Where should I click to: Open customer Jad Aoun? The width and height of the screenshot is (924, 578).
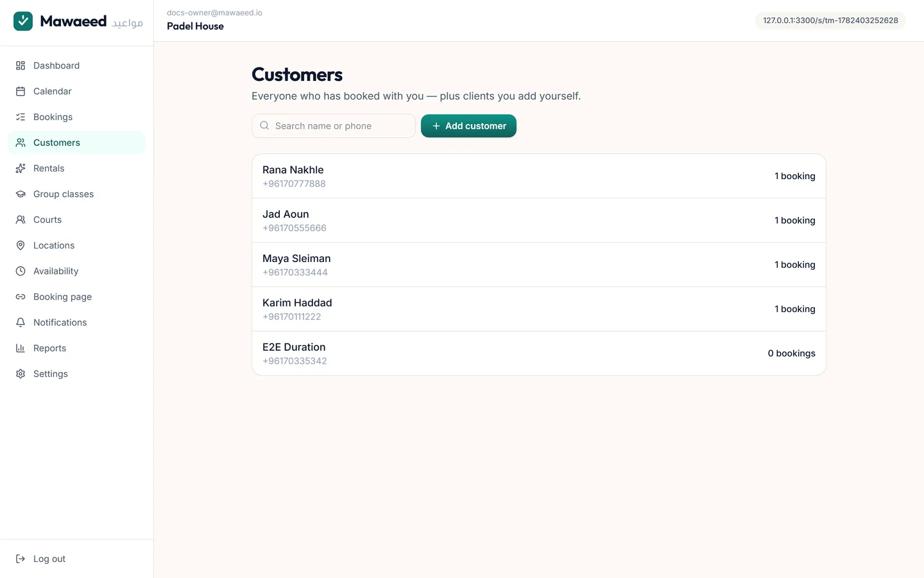tap(539, 220)
